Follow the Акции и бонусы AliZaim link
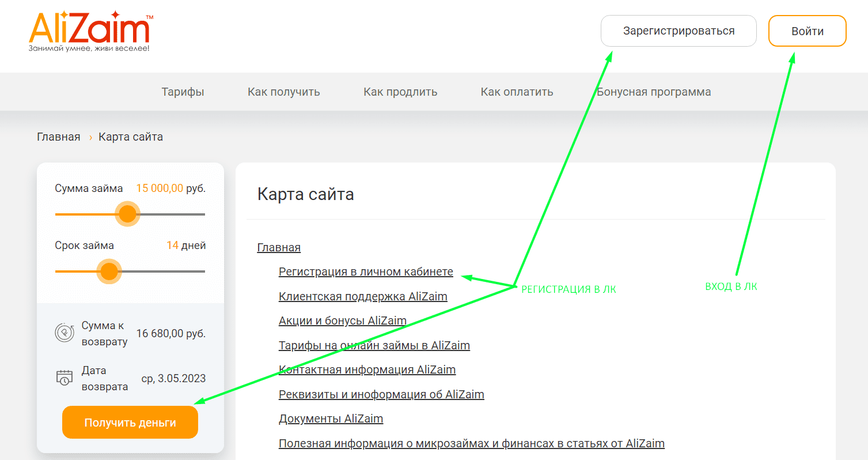868x460 pixels. tap(343, 321)
